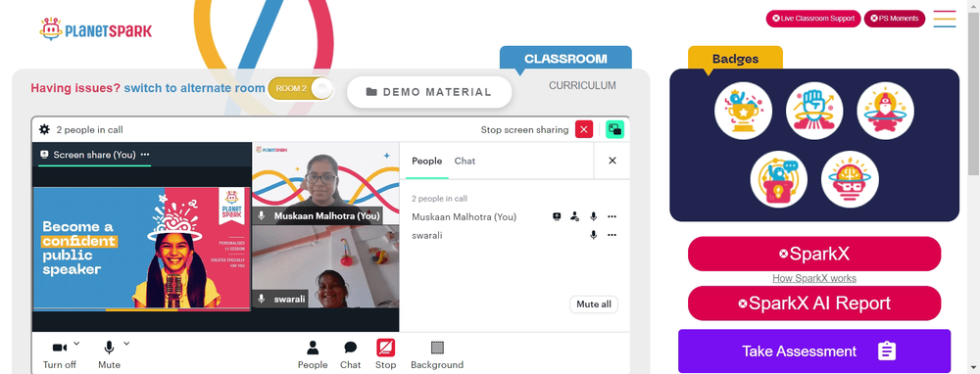Click the Mute all button
Image resolution: width=980 pixels, height=374 pixels.
point(593,304)
